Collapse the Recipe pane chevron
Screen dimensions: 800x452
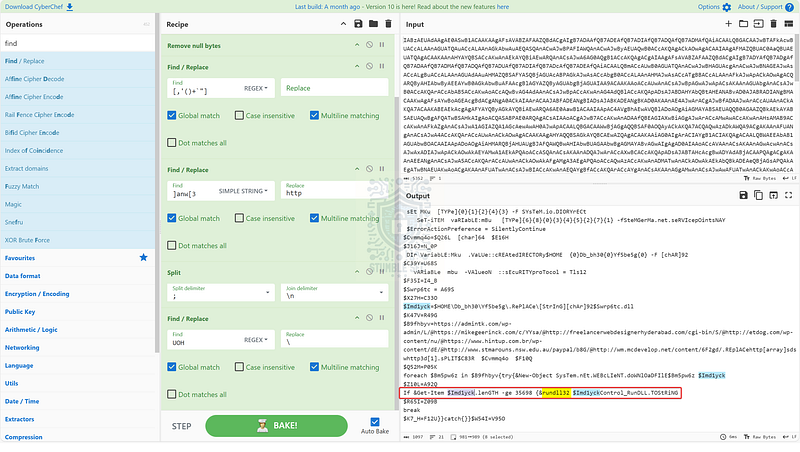(343, 24)
